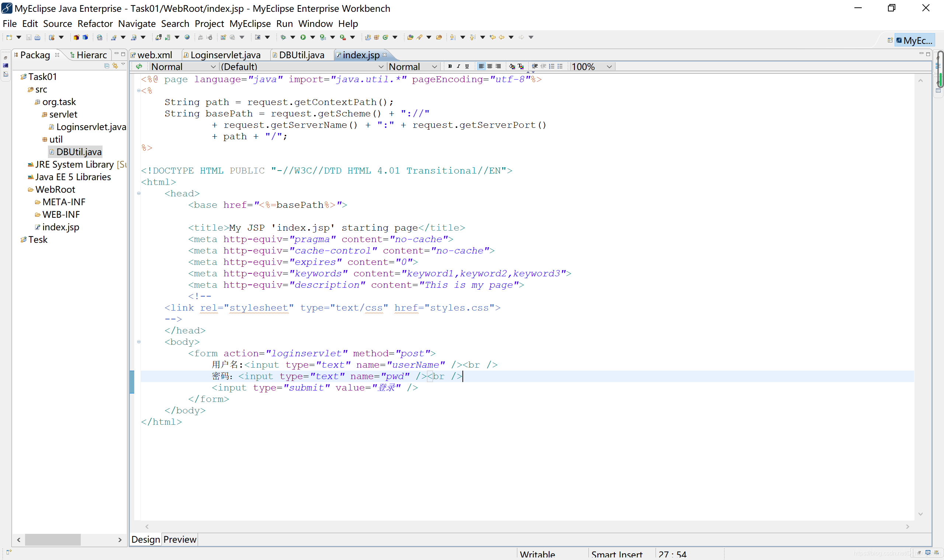
Task: Toggle Link with Editor in Package Explorer
Action: pyautogui.click(x=115, y=66)
